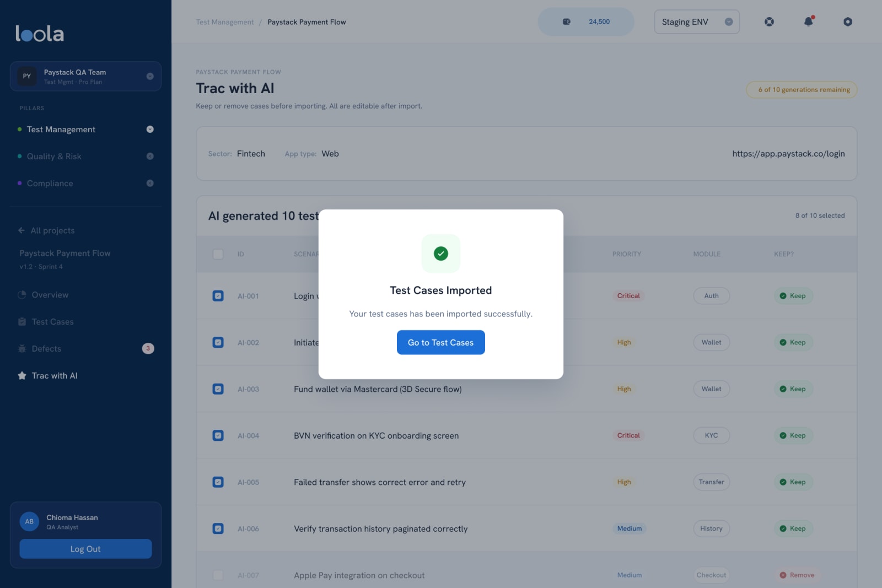Open the help lifebuoy icon
This screenshot has height=588, width=882.
[x=769, y=22]
